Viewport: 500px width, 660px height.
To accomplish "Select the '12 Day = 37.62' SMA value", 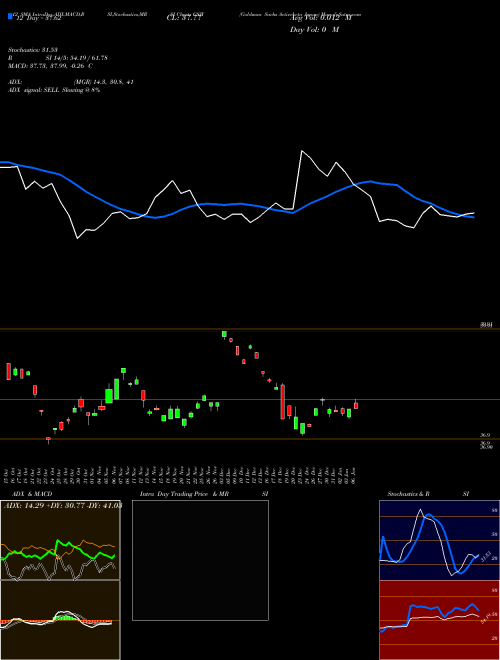I will point(37,18).
